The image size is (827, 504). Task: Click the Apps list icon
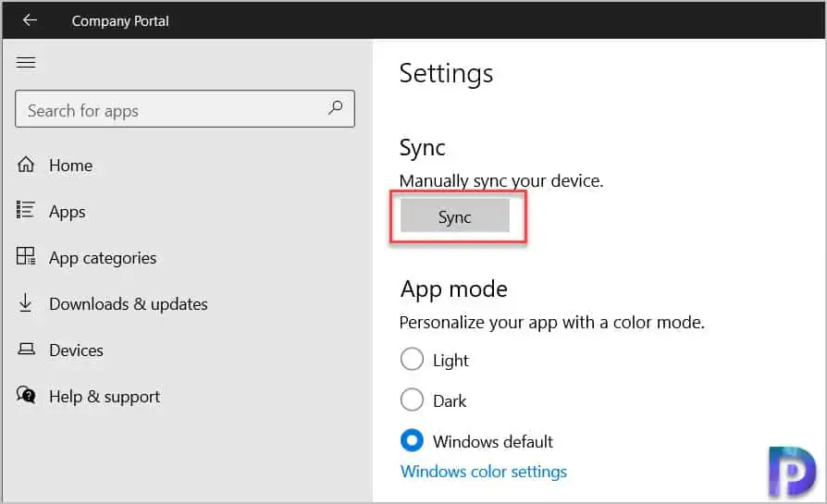(25, 210)
